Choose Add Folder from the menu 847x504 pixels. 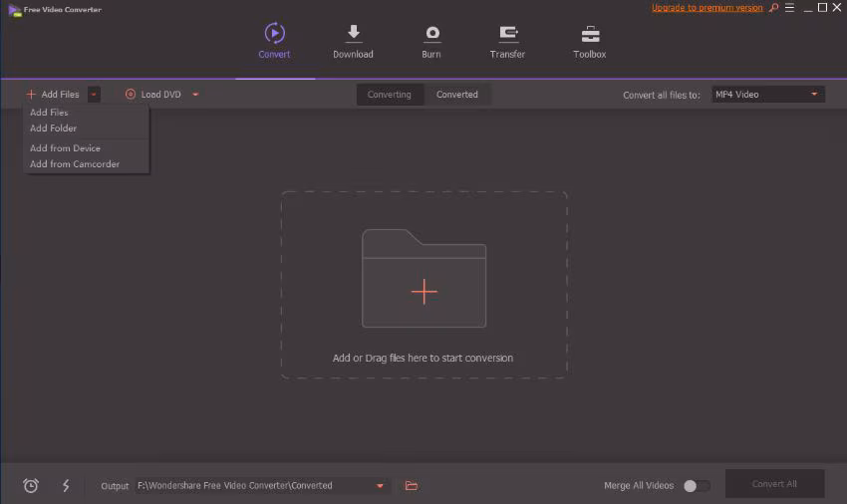pyautogui.click(x=54, y=128)
